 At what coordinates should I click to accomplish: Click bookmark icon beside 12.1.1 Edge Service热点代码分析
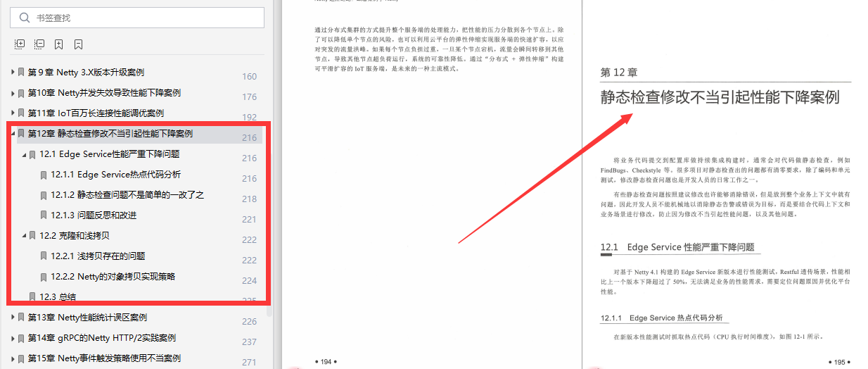44,175
